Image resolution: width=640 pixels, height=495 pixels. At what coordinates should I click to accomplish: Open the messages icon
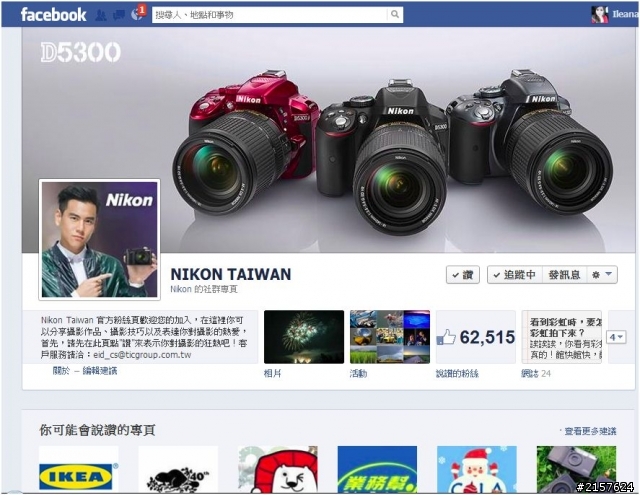coord(119,15)
